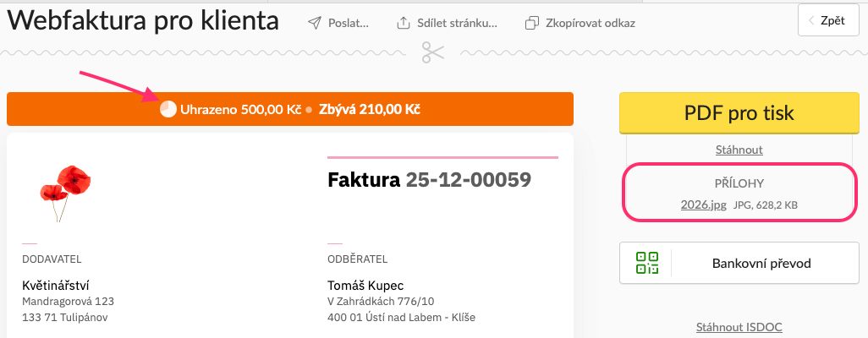The height and width of the screenshot is (338, 868).
Task: Open the Poslat... send menu
Action: (348, 23)
